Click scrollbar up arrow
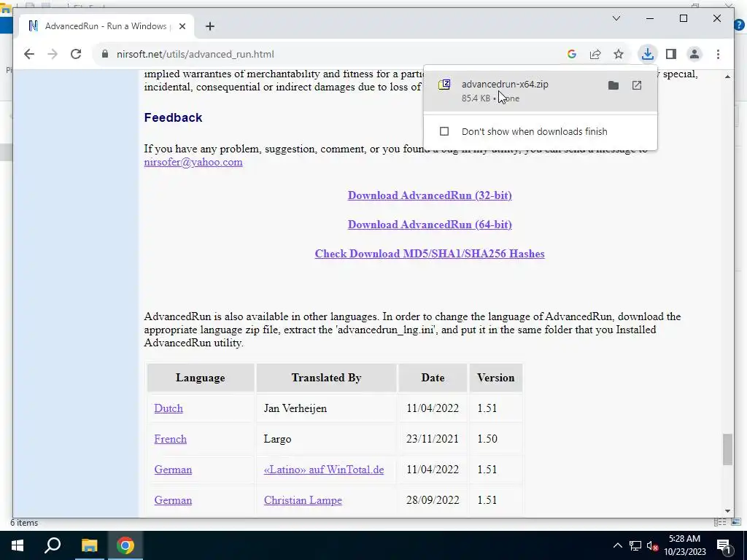The width and height of the screenshot is (747, 560). [727, 77]
